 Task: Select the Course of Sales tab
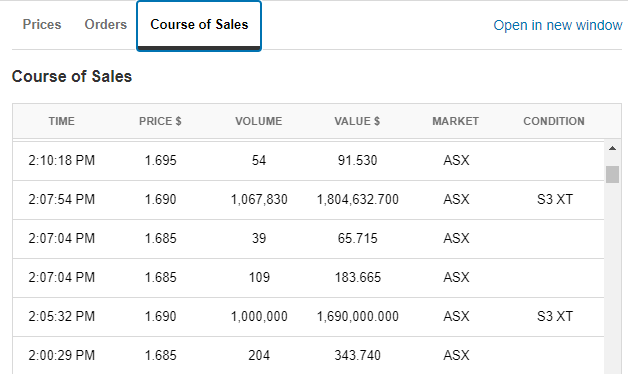(199, 26)
